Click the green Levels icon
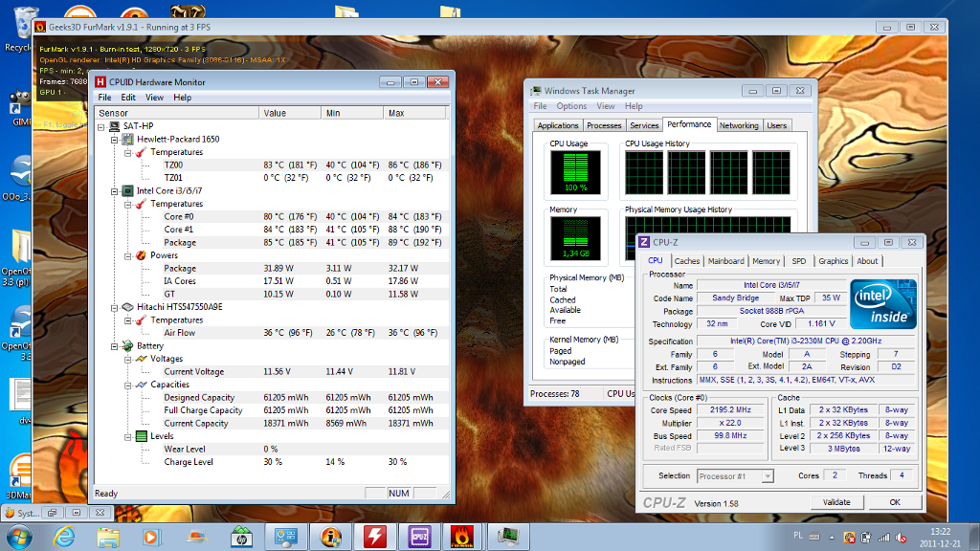 (x=142, y=436)
